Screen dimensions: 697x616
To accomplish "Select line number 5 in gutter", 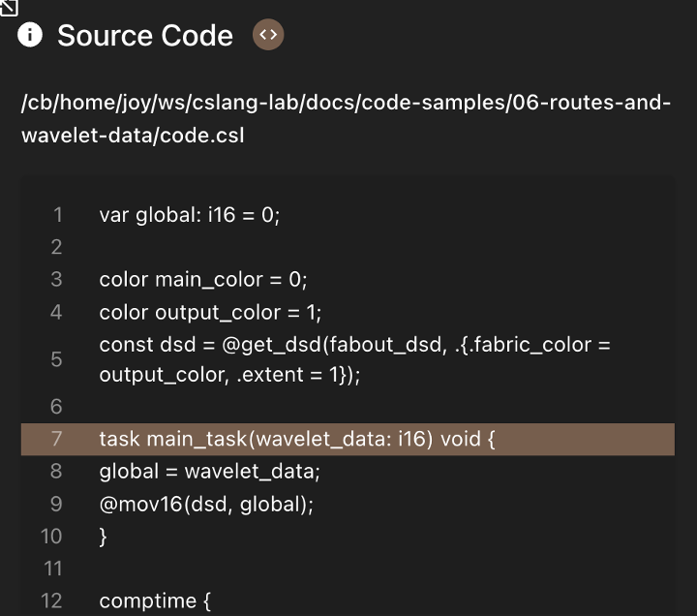I will point(56,359).
